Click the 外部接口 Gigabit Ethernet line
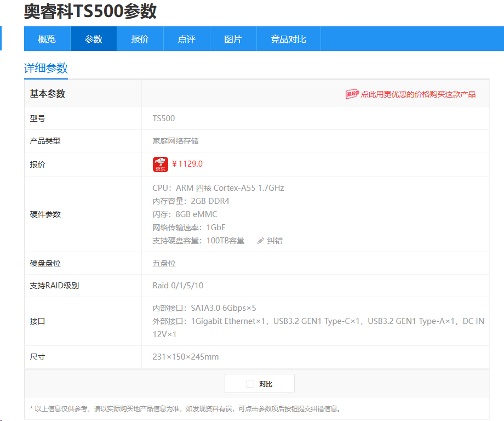 pyautogui.click(x=318, y=327)
